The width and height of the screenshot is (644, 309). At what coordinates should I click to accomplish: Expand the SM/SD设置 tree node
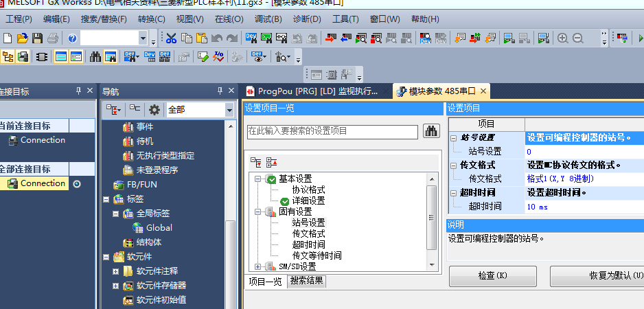tap(259, 266)
